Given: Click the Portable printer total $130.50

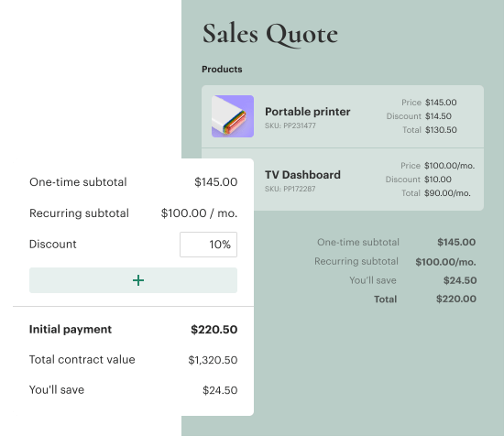Looking at the screenshot, I should 441,130.
